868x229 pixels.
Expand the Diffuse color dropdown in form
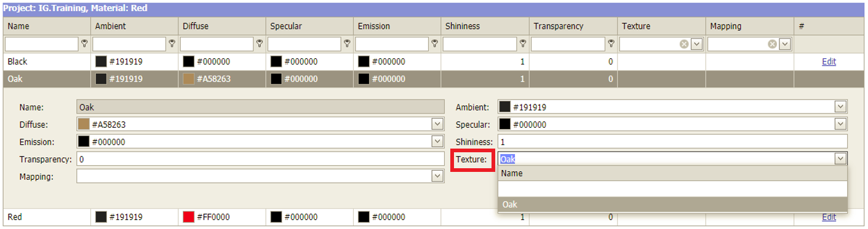(x=437, y=124)
